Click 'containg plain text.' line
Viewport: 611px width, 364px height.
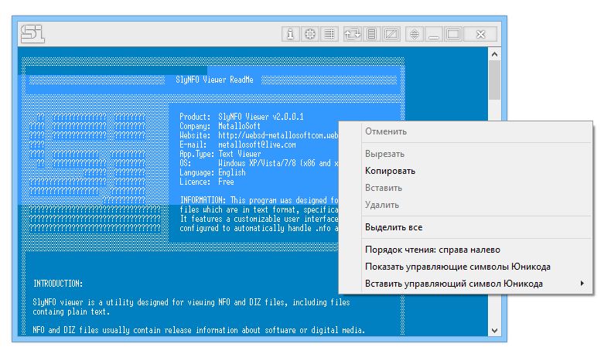point(71,311)
